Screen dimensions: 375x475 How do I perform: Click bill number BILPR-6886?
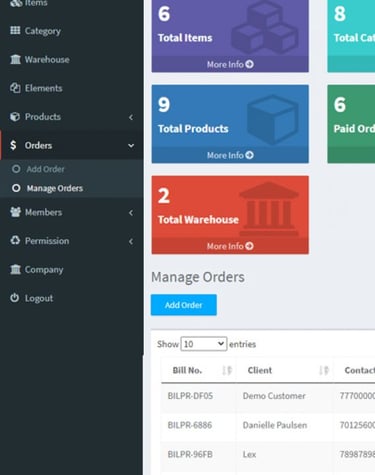pyautogui.click(x=190, y=425)
